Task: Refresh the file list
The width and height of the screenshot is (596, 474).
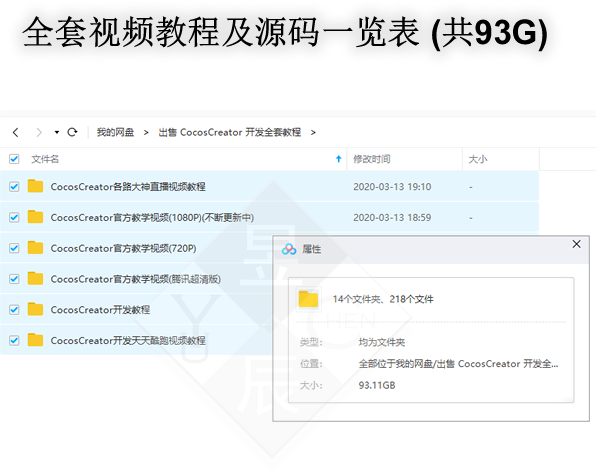Action: point(72,132)
